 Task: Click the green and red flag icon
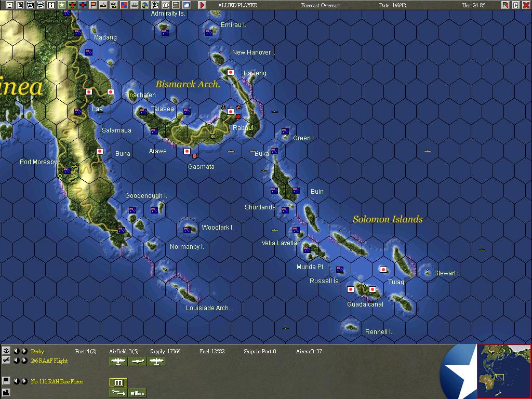pos(506,5)
